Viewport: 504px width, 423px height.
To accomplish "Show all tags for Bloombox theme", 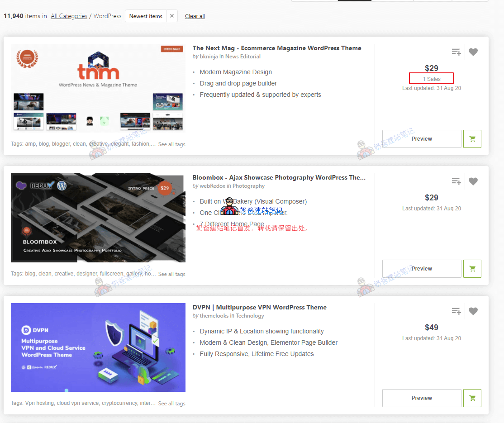I will (171, 274).
